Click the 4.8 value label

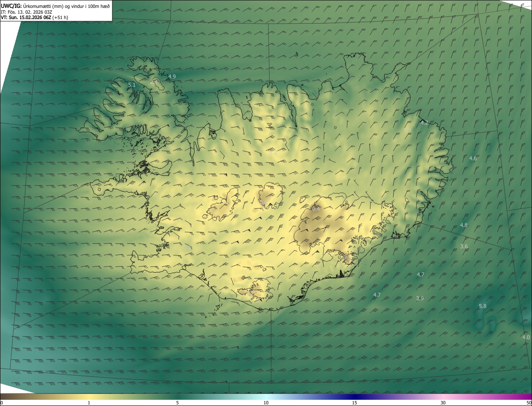[x=464, y=225]
